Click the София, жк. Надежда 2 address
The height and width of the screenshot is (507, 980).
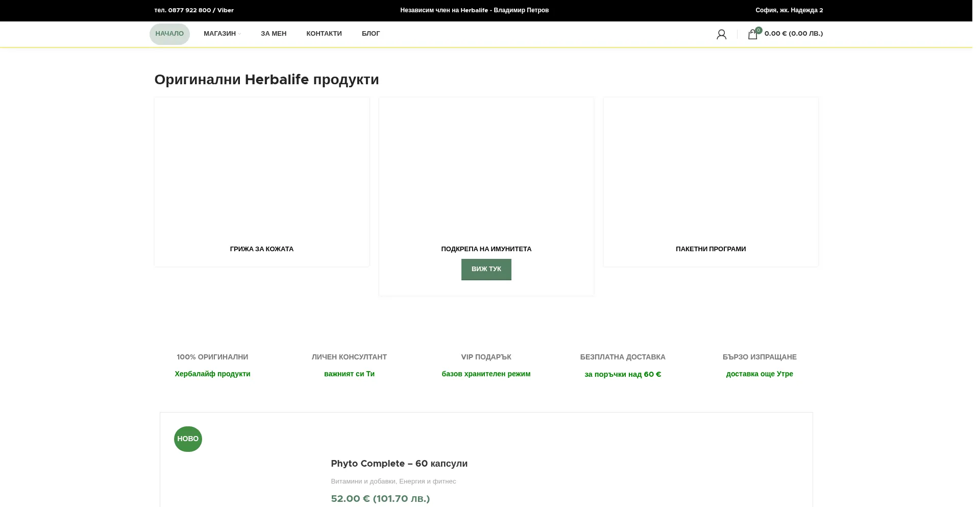tap(789, 10)
